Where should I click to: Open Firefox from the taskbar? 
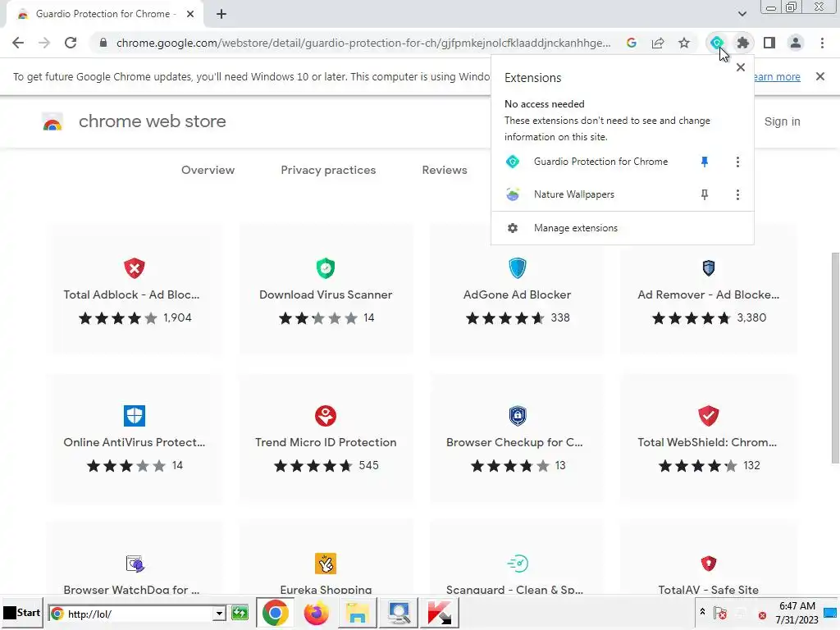tap(316, 614)
